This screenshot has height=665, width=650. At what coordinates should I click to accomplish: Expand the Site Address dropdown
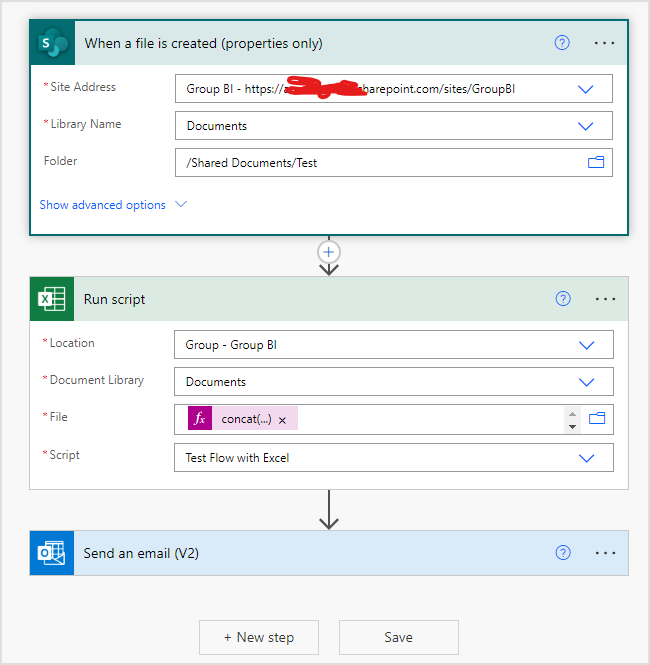586,89
